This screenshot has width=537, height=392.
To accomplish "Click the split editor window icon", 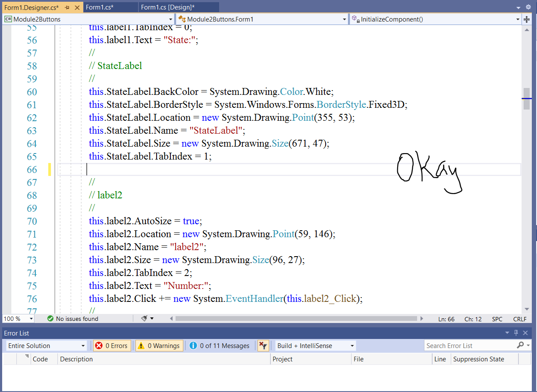I will [x=527, y=19].
